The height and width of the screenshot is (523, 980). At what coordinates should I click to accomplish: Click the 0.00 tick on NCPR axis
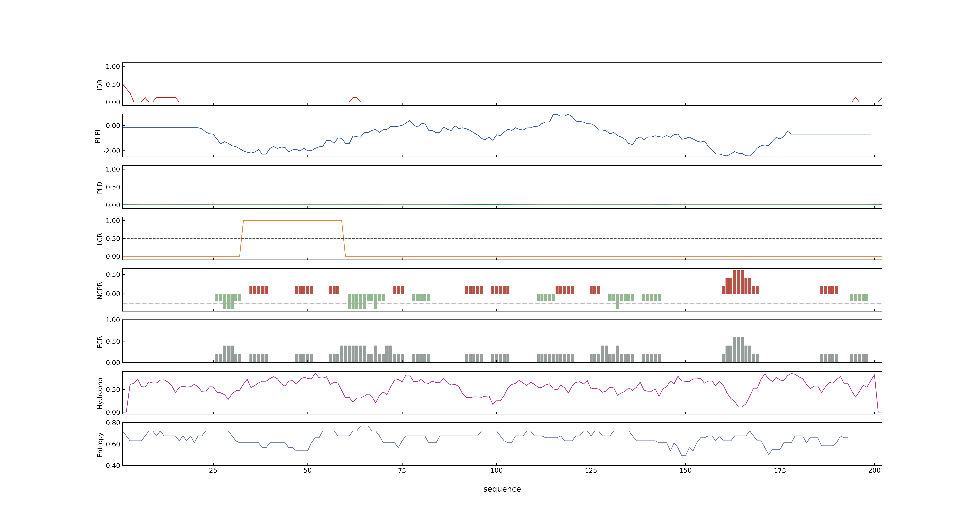tap(113, 294)
